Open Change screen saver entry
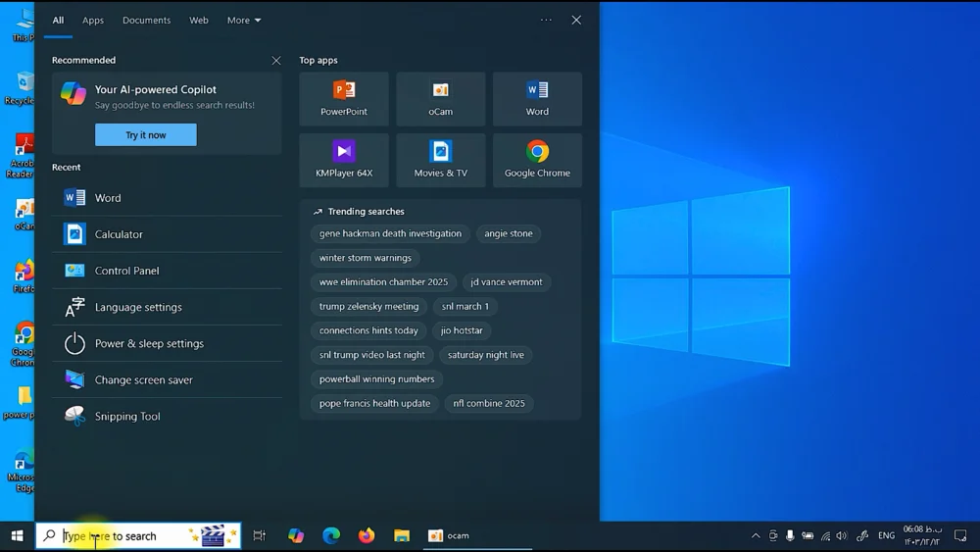Viewport: 980px width, 552px height. [167, 379]
